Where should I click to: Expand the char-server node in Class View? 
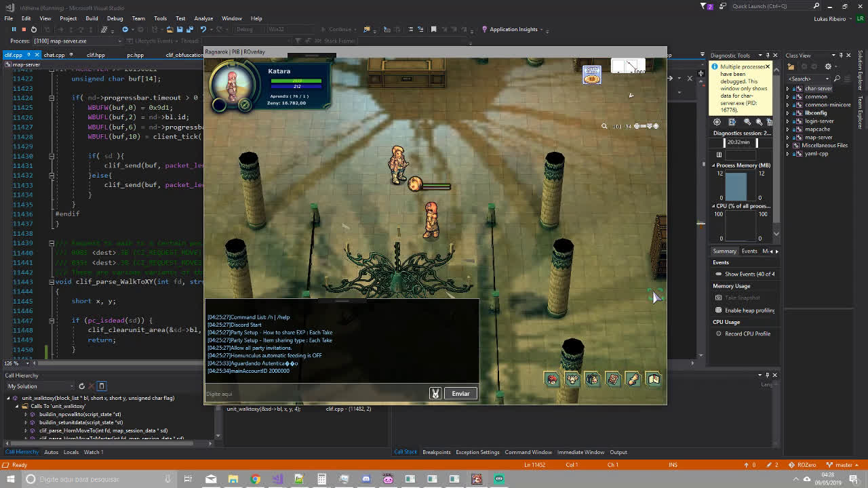788,89
